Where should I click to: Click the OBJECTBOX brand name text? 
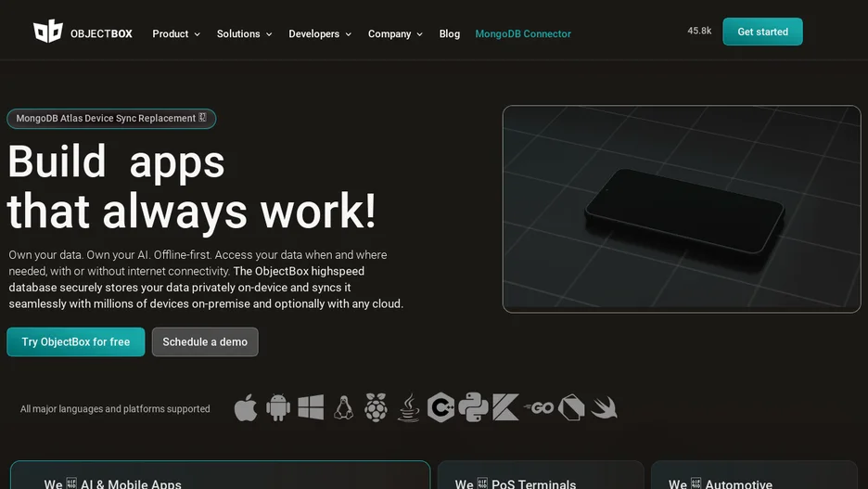tap(101, 33)
